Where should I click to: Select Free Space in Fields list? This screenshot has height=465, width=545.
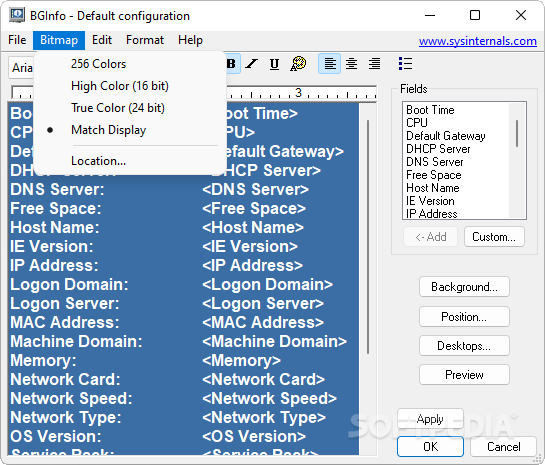(x=434, y=175)
